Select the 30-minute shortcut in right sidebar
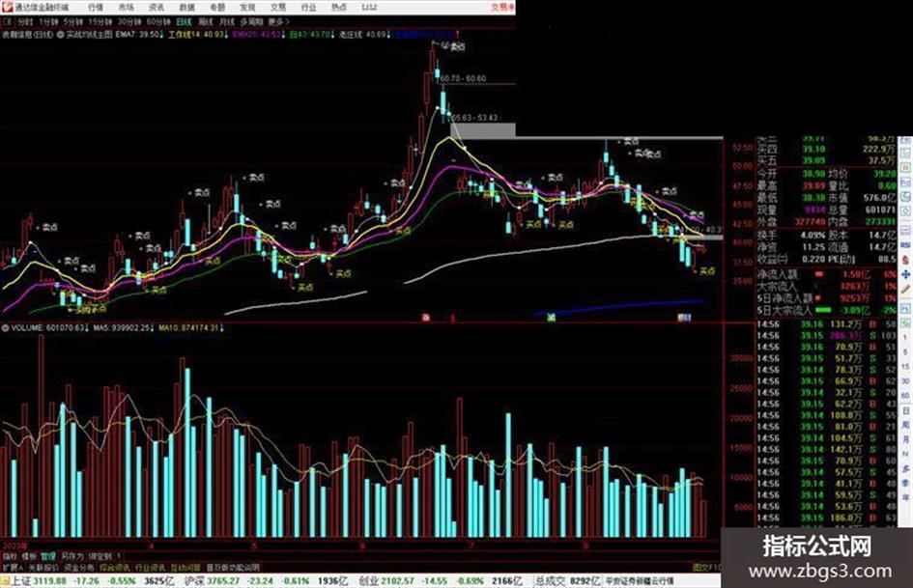This screenshot has width=913, height=588. coord(905,380)
